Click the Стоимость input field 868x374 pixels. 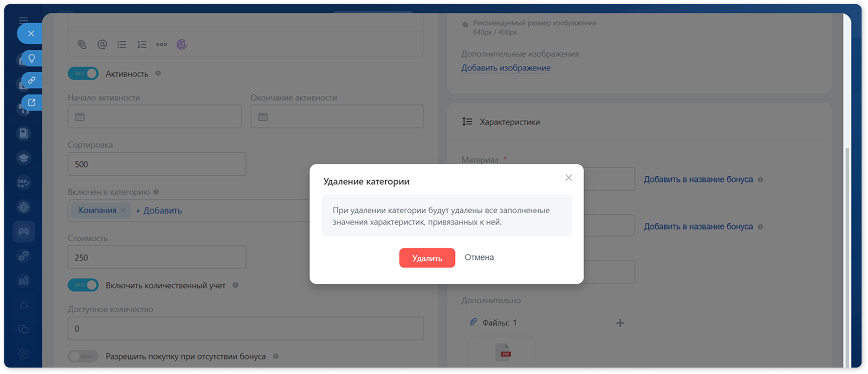[157, 257]
